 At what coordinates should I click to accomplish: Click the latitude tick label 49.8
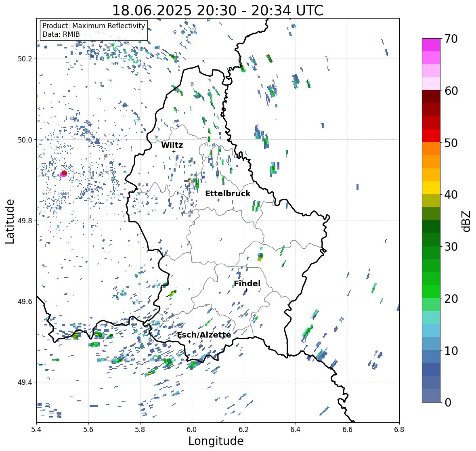[x=25, y=220]
